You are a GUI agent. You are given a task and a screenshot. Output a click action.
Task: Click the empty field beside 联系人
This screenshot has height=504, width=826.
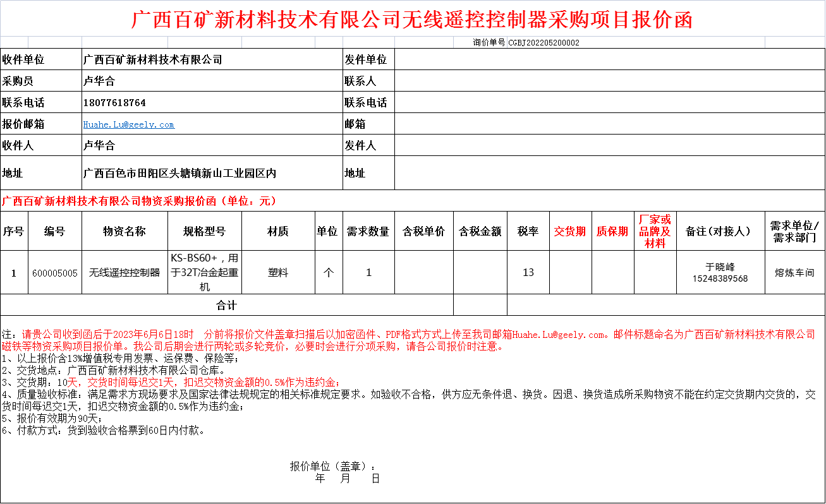(x=610, y=81)
